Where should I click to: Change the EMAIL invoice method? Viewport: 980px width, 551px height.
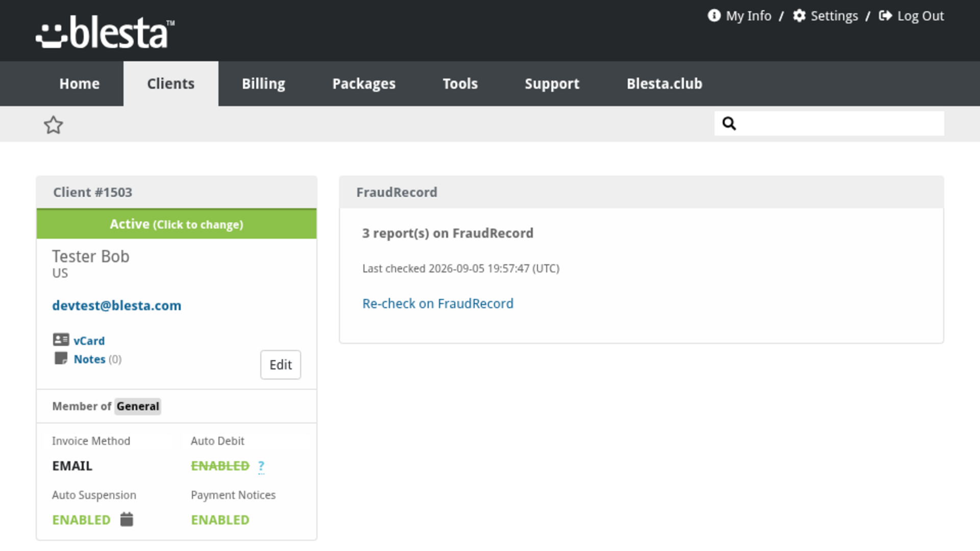(x=72, y=466)
